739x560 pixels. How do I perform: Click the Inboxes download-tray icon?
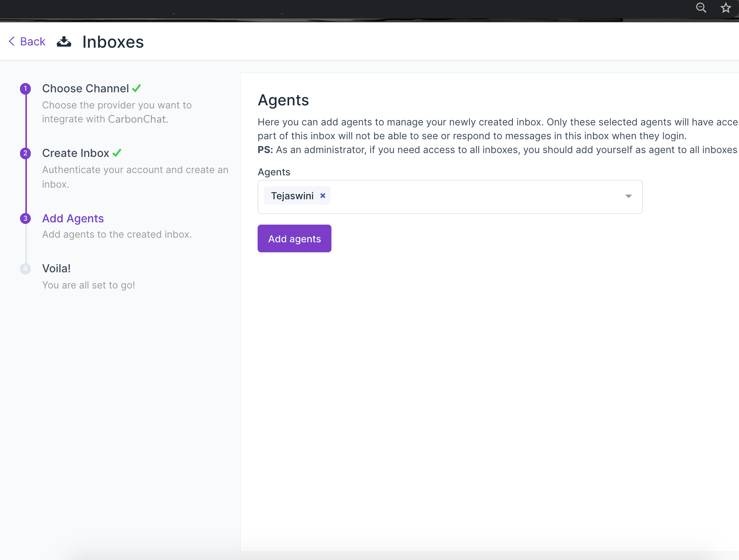[x=64, y=42]
